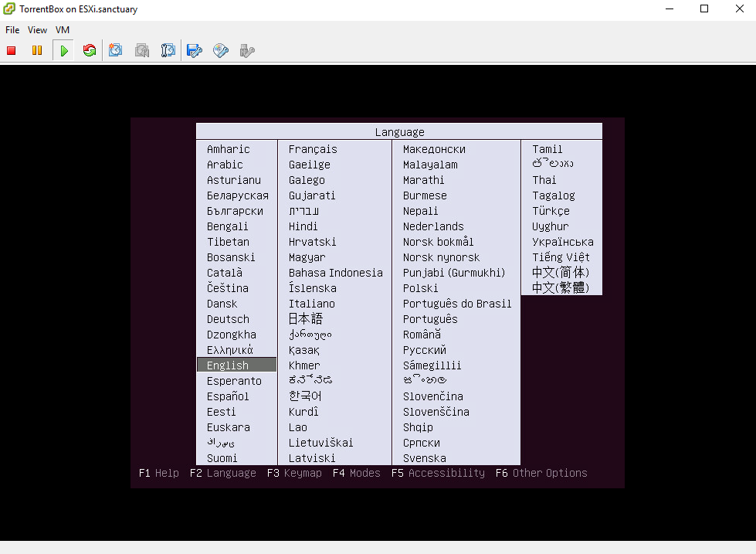
Task: Connect a USB device icon
Action: 246,51
